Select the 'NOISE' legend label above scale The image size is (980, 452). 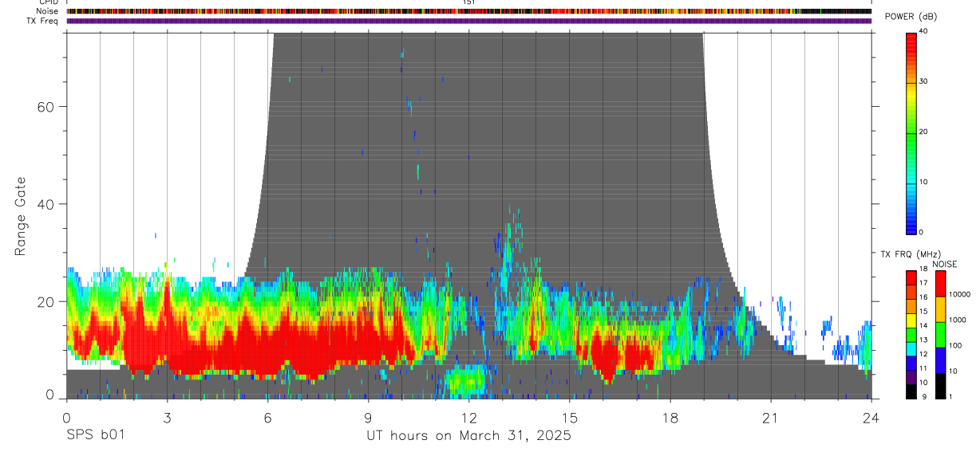point(944,264)
